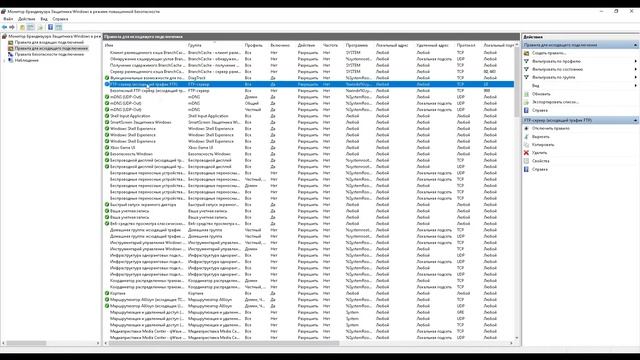Image resolution: width=640 pixels, height=360 pixels.
Task: Click the blue Help icon in toolbar
Action: pyautogui.click(x=50, y=27)
